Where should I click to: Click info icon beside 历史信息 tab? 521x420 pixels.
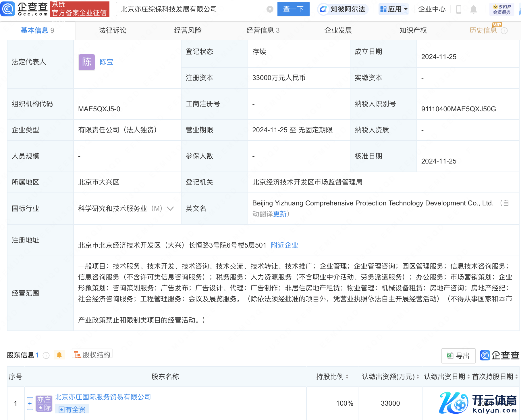[504, 31]
